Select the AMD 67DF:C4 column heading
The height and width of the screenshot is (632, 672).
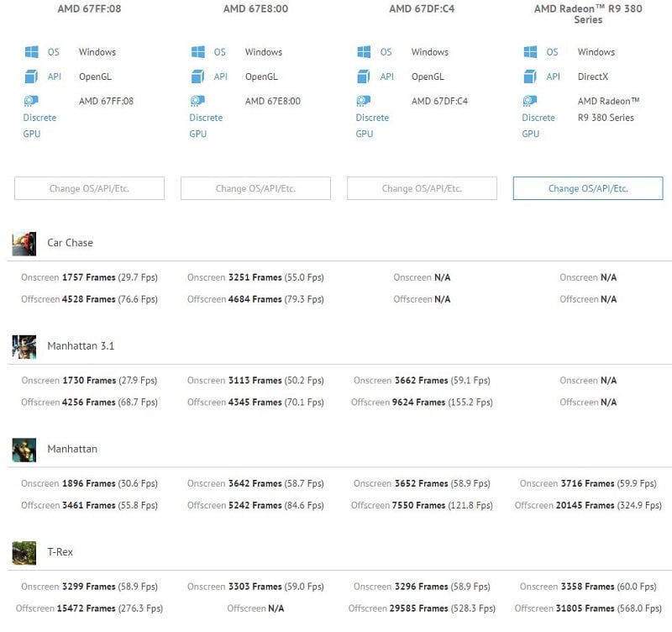[422, 8]
